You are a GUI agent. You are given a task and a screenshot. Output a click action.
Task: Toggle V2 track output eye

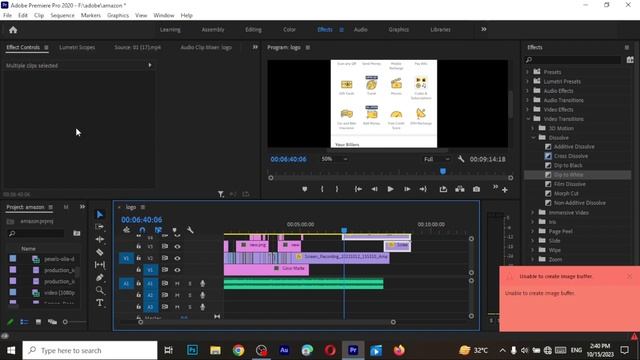point(177,258)
